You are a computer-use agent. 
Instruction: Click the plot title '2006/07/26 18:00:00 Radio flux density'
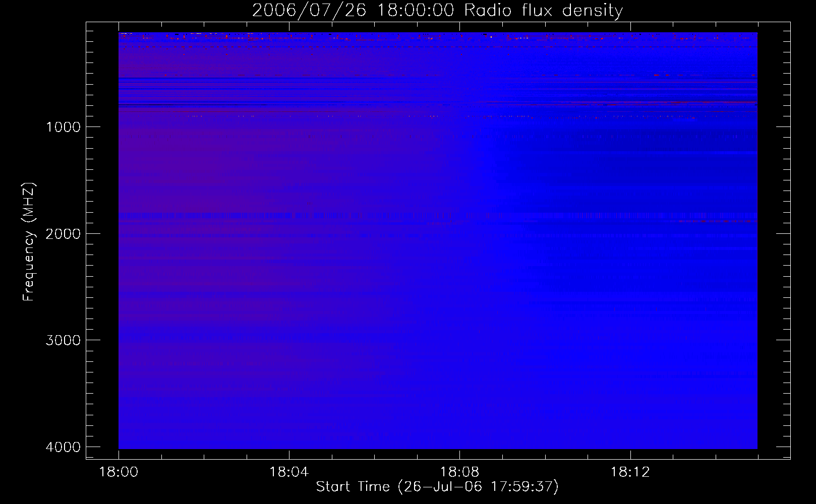pos(437,10)
